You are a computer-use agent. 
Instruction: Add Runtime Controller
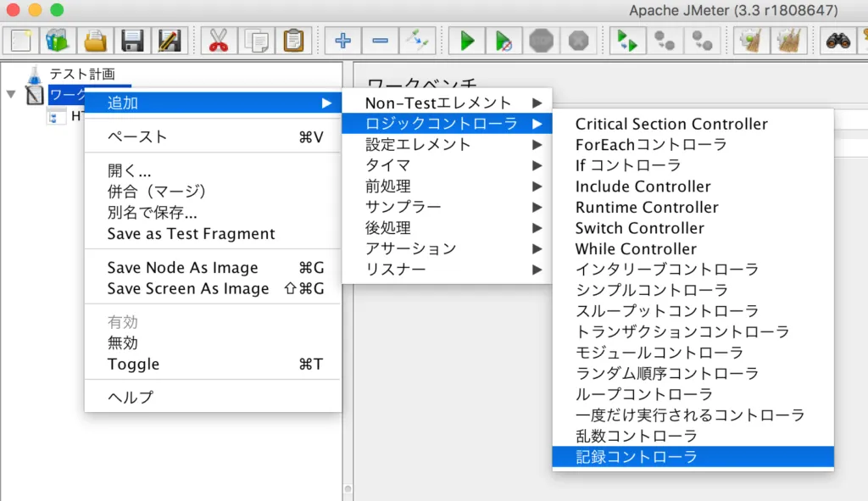tap(693, 207)
